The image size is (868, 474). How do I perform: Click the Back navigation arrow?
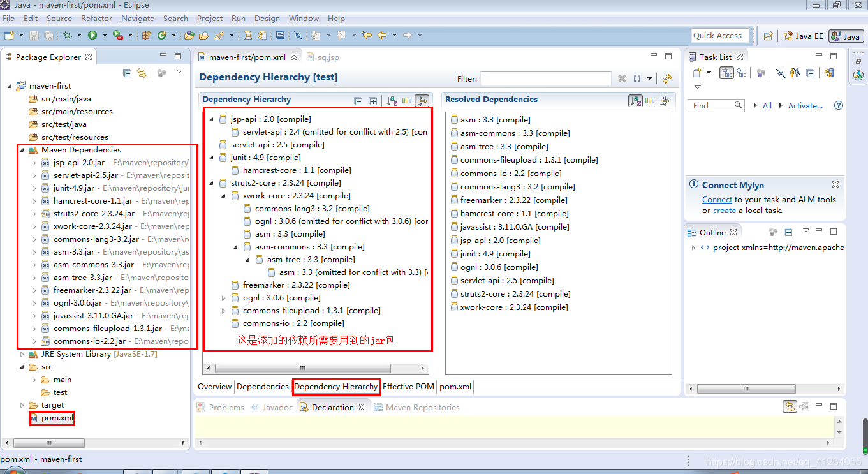pos(382,35)
